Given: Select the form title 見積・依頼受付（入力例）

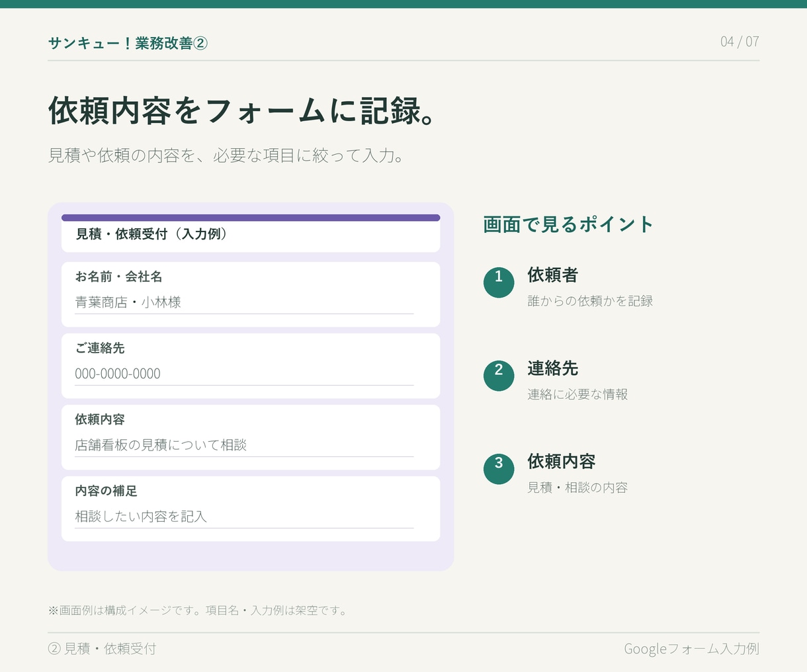Looking at the screenshot, I should tap(152, 234).
